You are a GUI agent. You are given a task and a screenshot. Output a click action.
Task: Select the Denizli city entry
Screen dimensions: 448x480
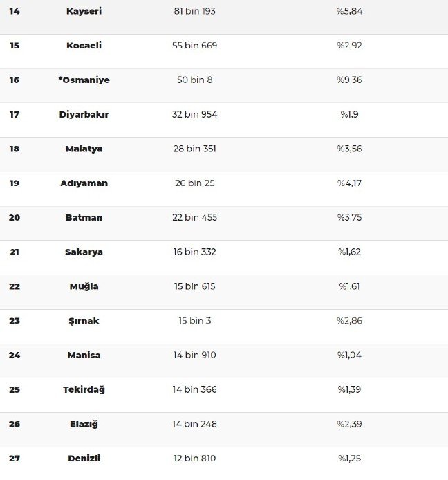click(x=84, y=459)
